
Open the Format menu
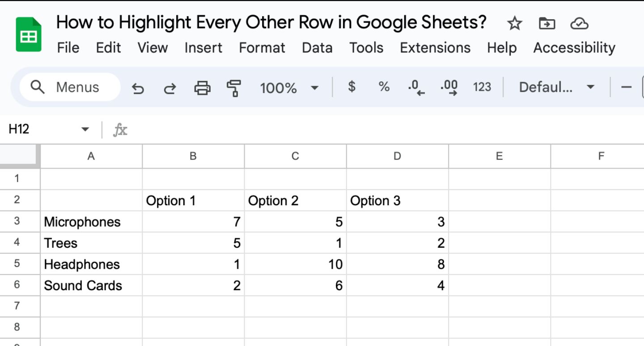pos(262,48)
